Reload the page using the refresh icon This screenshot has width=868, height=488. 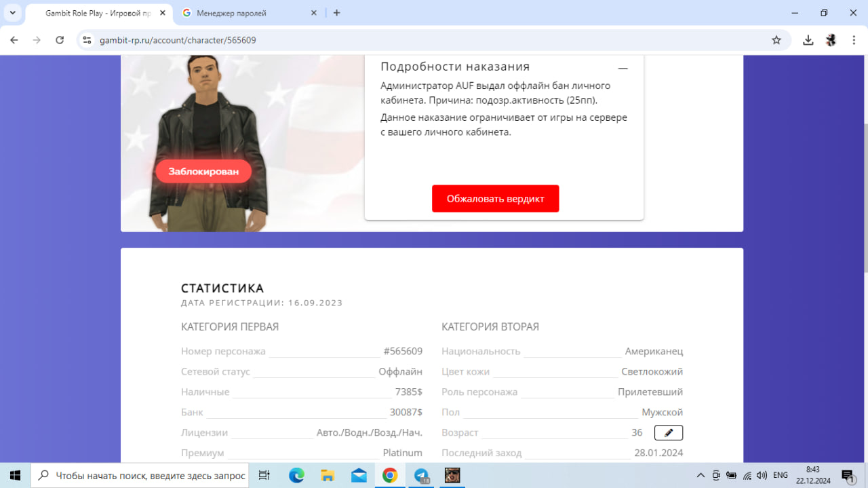coord(60,40)
